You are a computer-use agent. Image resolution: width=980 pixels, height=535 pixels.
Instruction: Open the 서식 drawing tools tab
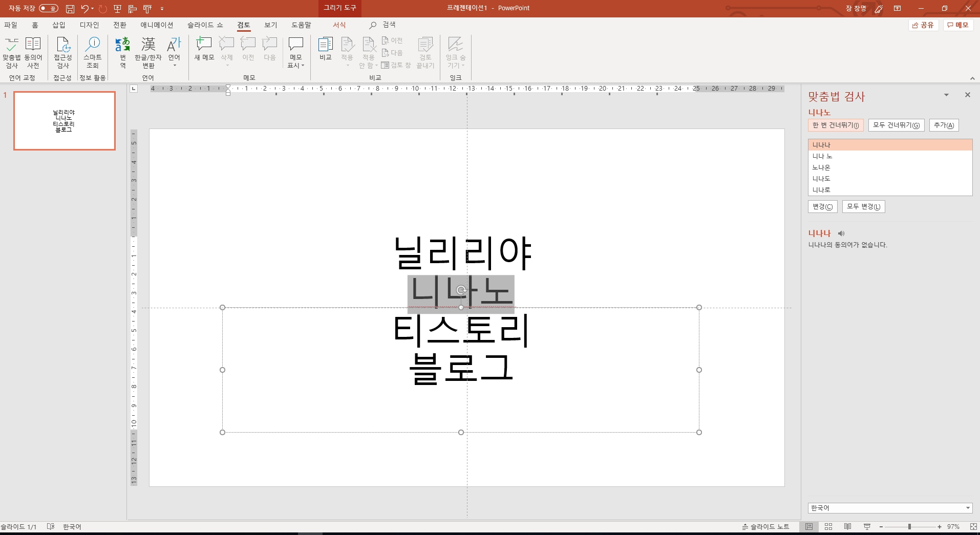(x=339, y=25)
